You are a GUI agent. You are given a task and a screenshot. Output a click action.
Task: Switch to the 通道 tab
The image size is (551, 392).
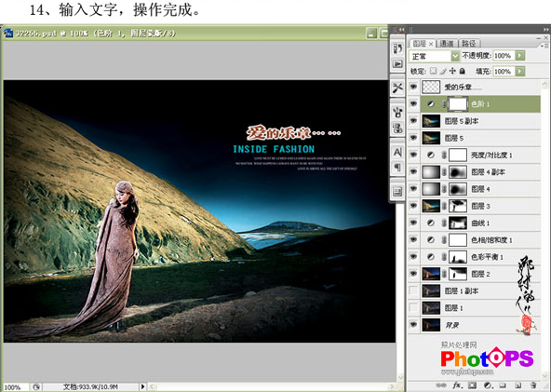pos(447,43)
